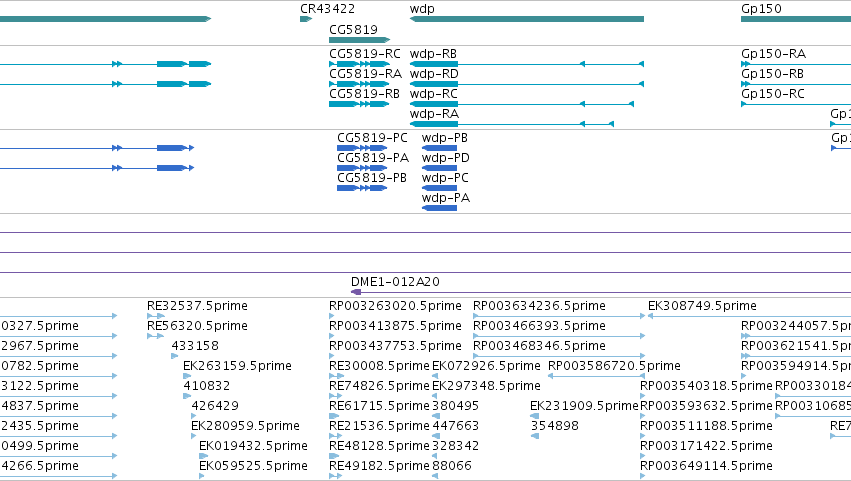Click the DME1-012A20 clone label
Screen dimensions: 851x481
click(x=395, y=282)
